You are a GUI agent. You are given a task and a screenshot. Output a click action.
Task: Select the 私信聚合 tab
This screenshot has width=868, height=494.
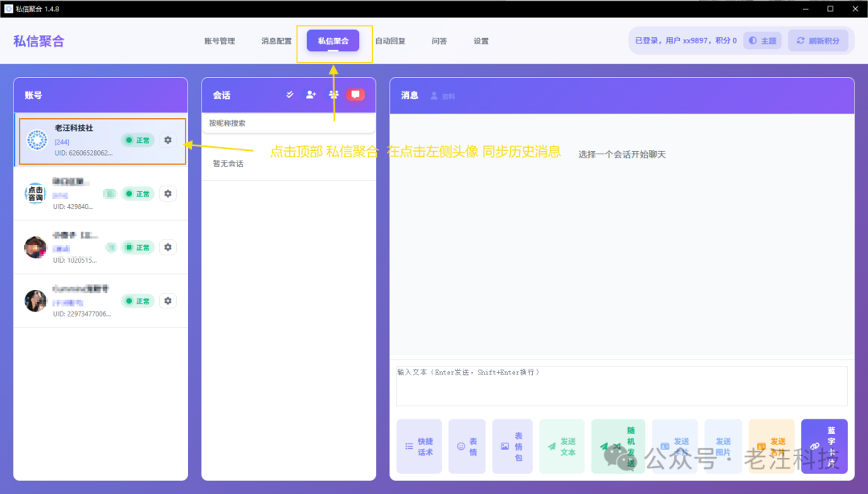[x=334, y=41]
